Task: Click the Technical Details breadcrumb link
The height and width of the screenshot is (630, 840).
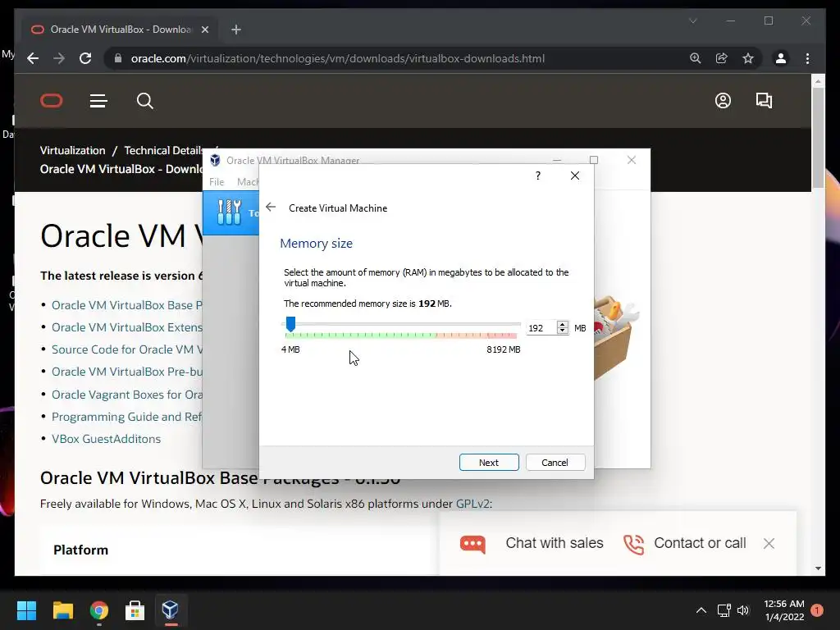Action: (x=164, y=150)
